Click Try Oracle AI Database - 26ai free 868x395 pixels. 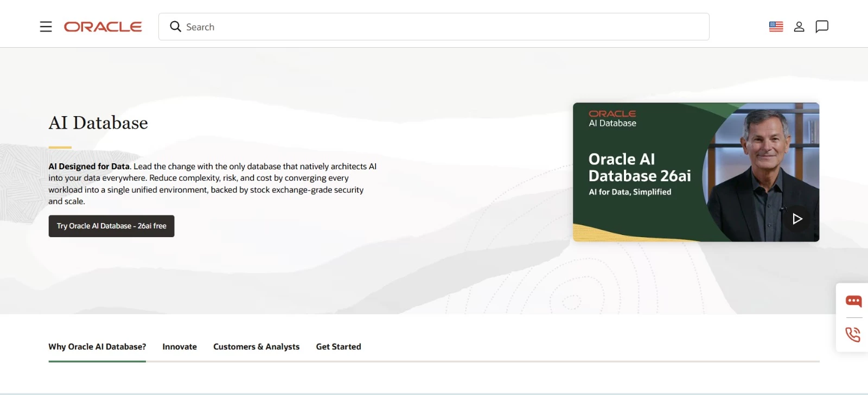click(112, 226)
